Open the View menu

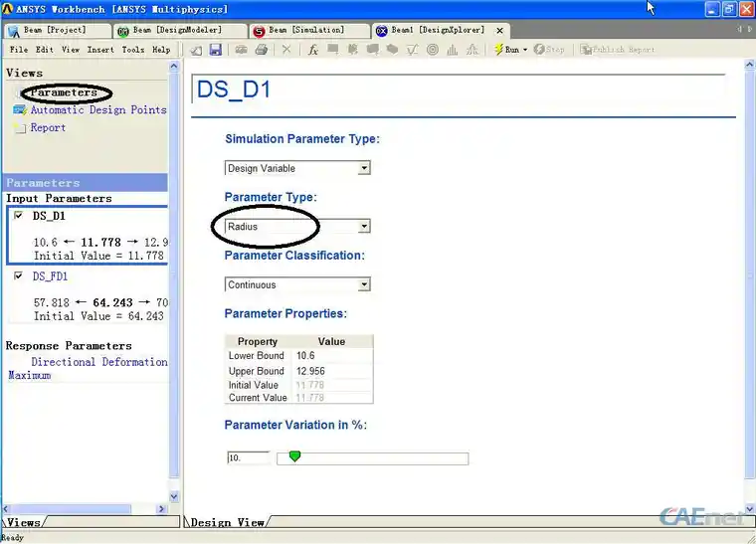[71, 50]
